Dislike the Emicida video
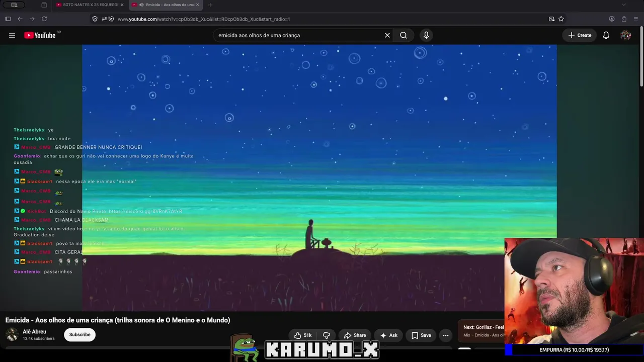This screenshot has height=362, width=644. pos(327,335)
